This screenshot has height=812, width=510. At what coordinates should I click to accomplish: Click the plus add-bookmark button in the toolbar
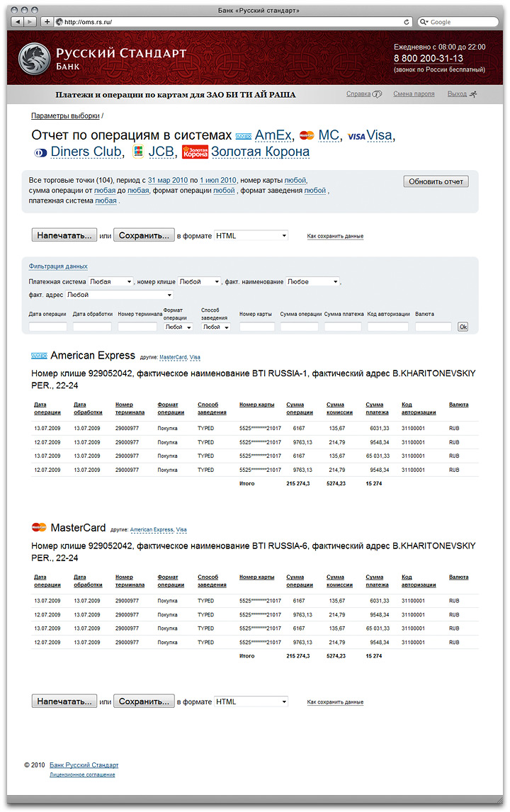(x=47, y=22)
